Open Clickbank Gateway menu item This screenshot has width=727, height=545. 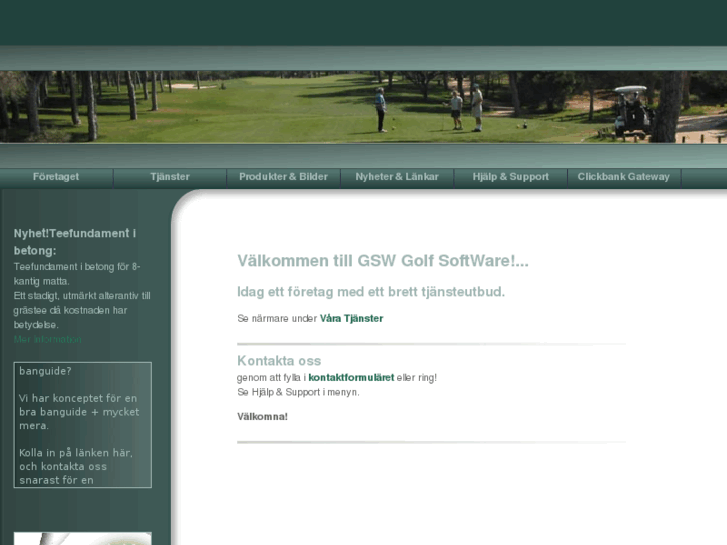(624, 177)
